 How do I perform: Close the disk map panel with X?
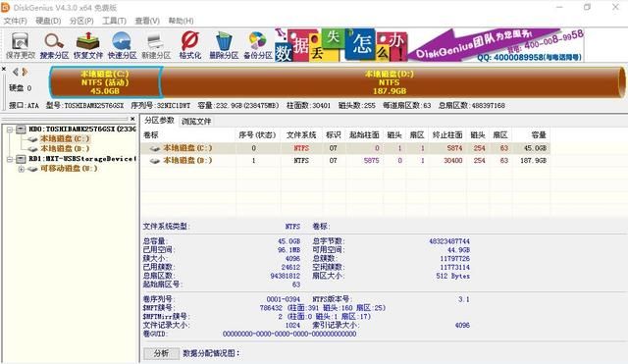[x=4, y=69]
